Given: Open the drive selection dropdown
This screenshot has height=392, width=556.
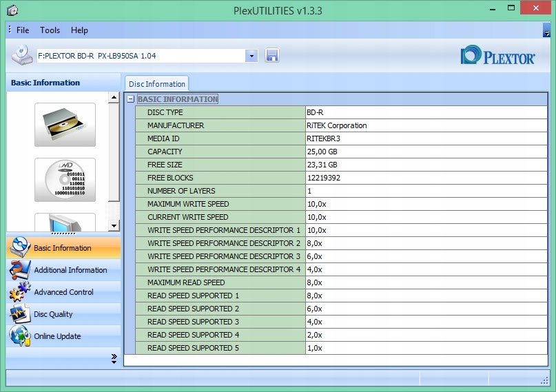Looking at the screenshot, I should (x=251, y=56).
